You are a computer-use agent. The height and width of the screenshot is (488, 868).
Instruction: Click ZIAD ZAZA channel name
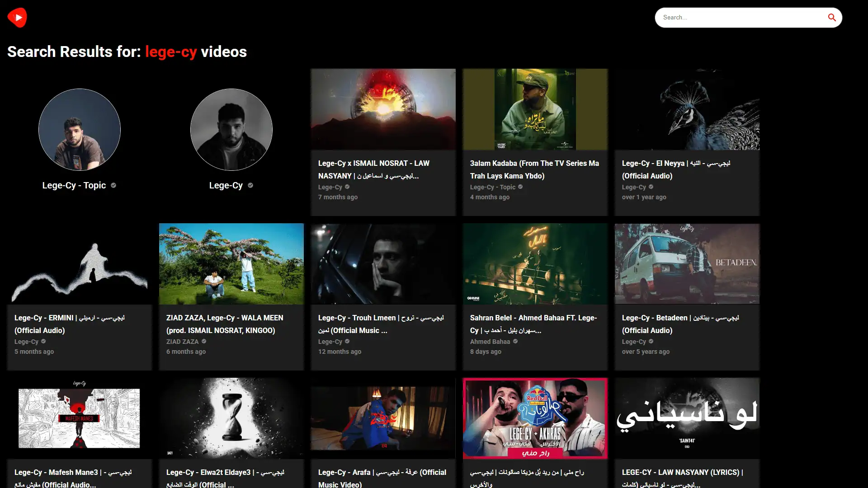tap(182, 342)
